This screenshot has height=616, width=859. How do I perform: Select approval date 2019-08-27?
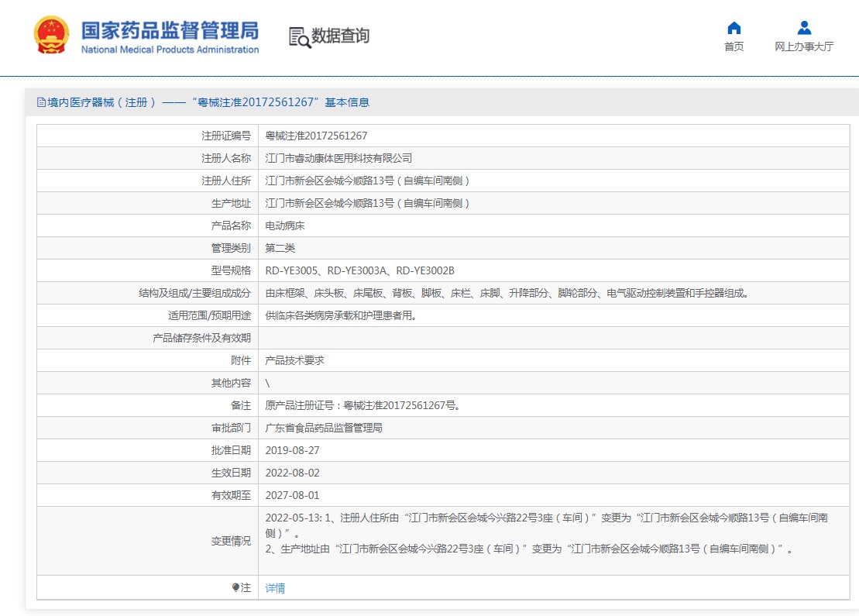point(293,450)
